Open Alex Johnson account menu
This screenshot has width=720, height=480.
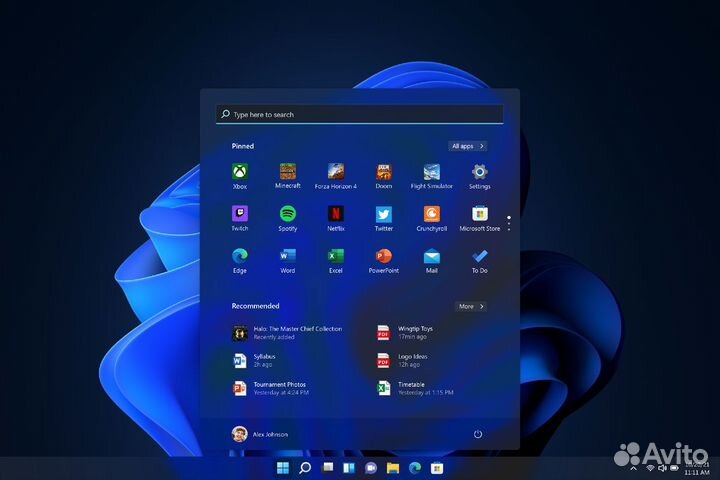[x=260, y=434]
